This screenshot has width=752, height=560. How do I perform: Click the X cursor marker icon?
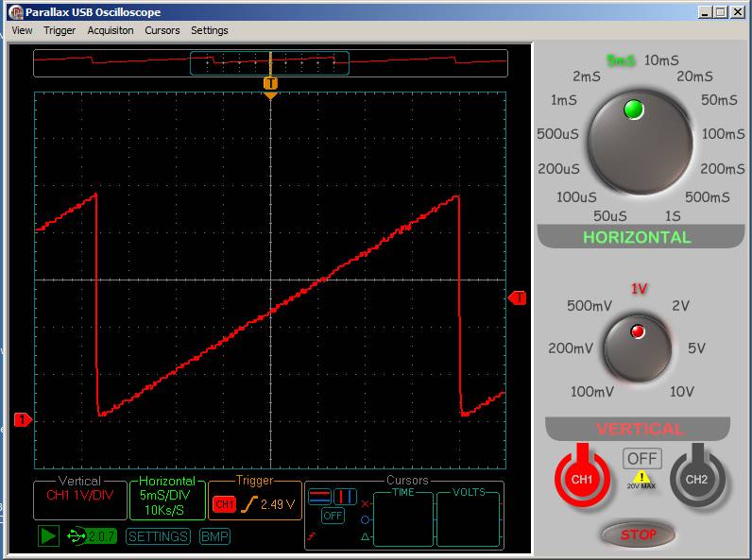pyautogui.click(x=365, y=504)
